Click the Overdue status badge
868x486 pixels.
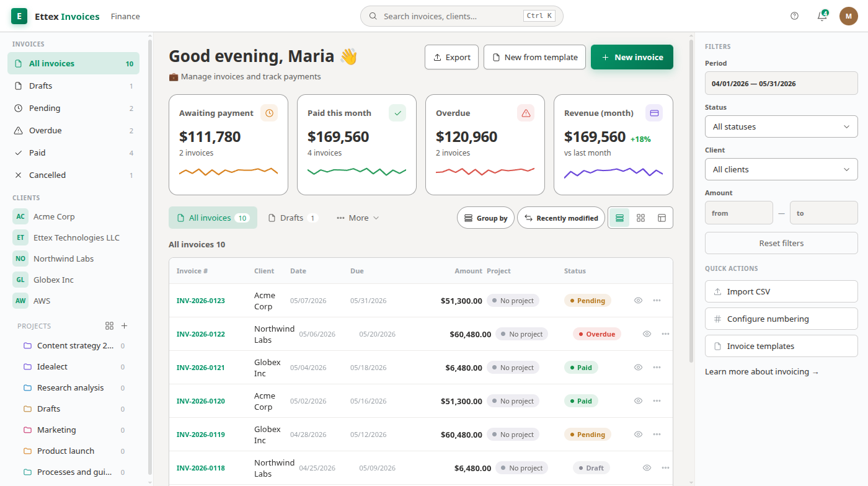[597, 334]
